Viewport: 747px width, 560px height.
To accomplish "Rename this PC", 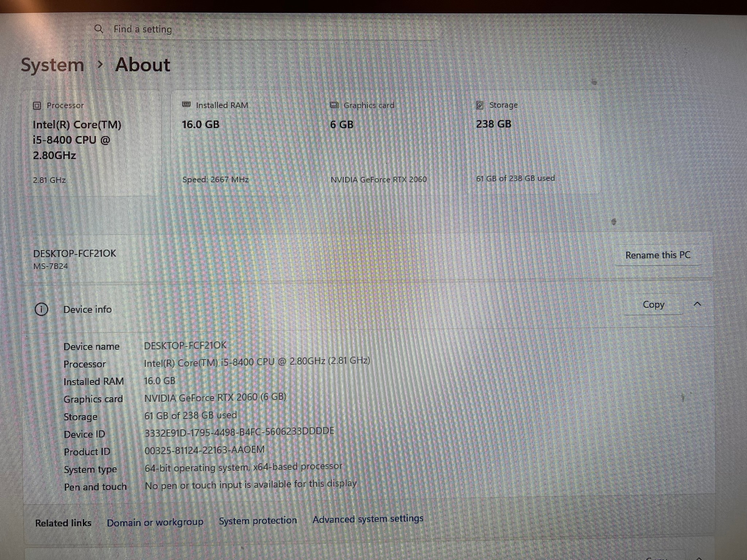I will [x=658, y=255].
